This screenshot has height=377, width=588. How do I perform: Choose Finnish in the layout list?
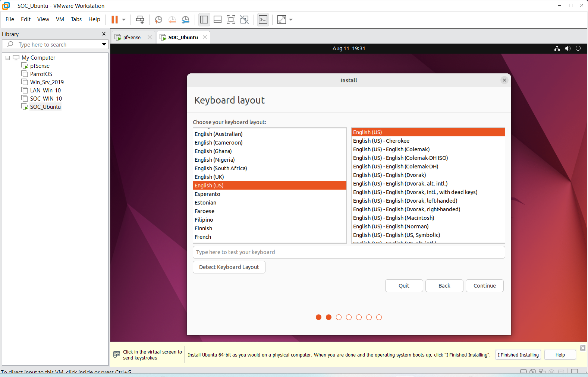[270, 228]
